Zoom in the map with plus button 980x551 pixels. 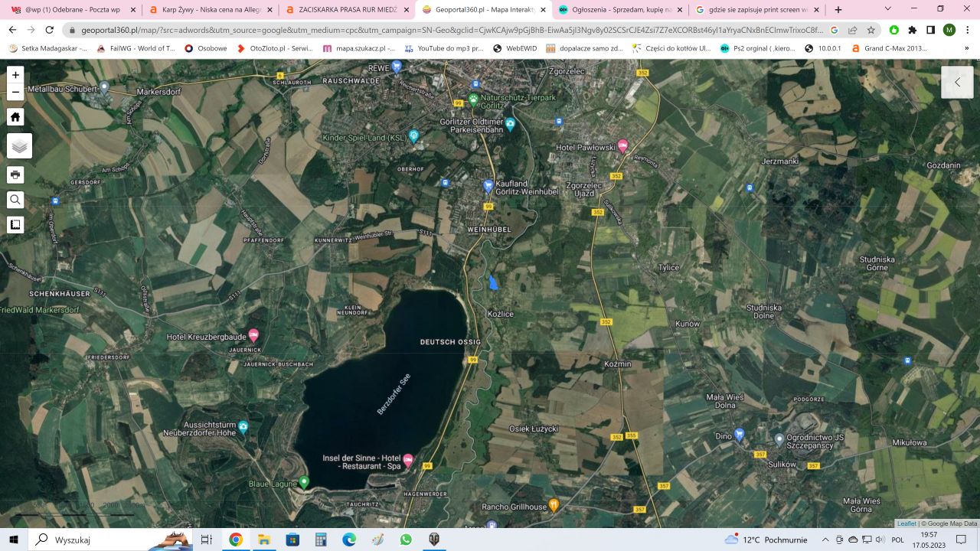tap(15, 75)
